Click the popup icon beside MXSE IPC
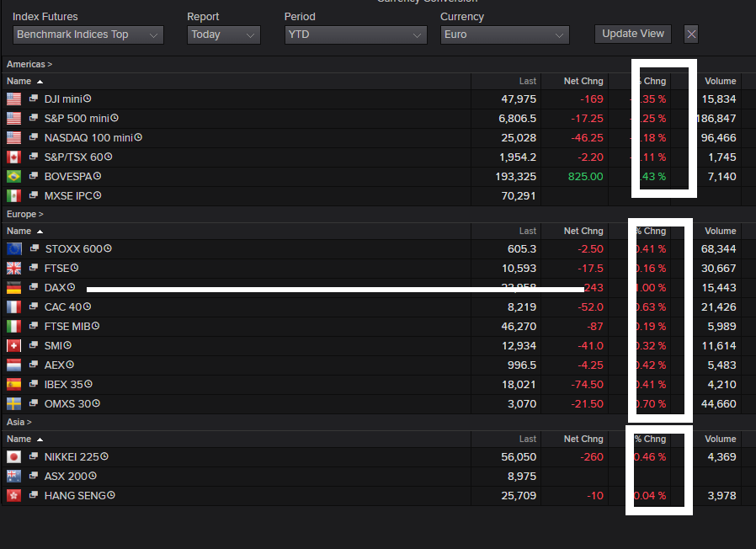This screenshot has width=756, height=549. [x=34, y=195]
